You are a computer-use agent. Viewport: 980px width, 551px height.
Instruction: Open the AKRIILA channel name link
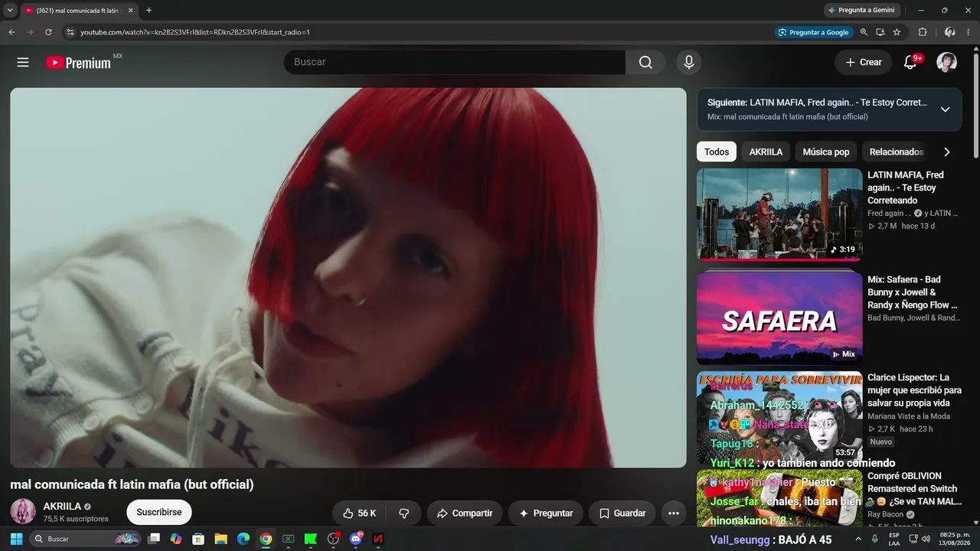[62, 507]
